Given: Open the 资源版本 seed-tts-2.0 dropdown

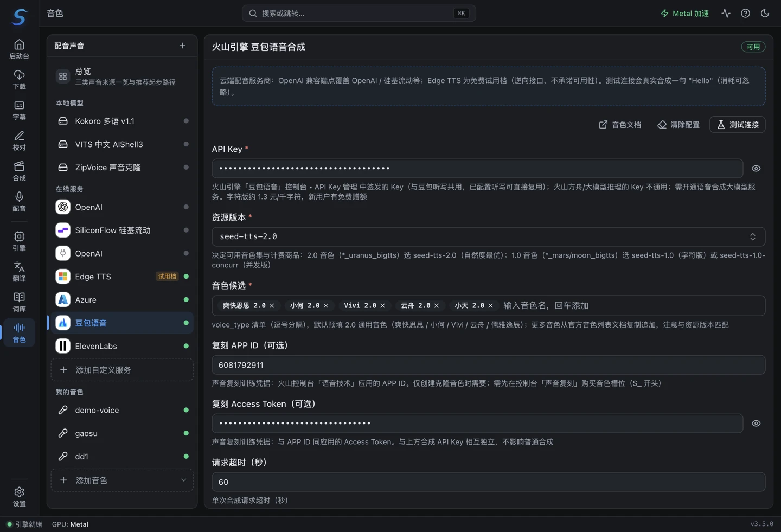Looking at the screenshot, I should 489,237.
